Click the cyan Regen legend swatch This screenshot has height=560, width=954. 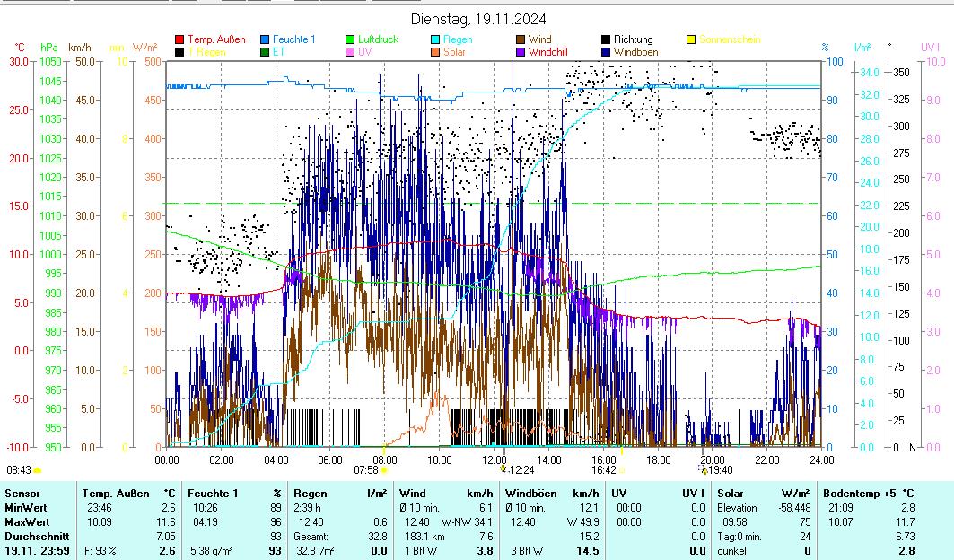(435, 39)
